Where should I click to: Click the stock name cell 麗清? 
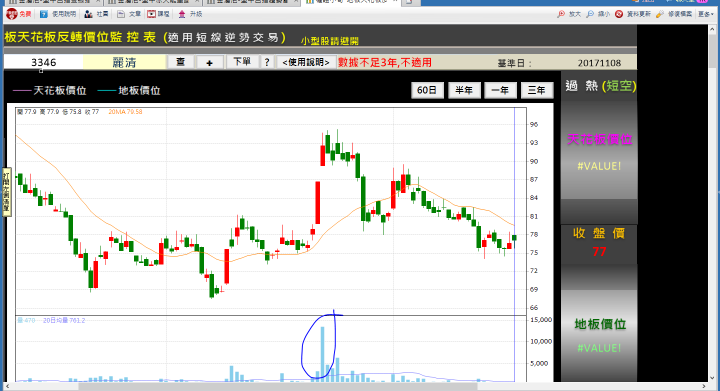point(124,62)
